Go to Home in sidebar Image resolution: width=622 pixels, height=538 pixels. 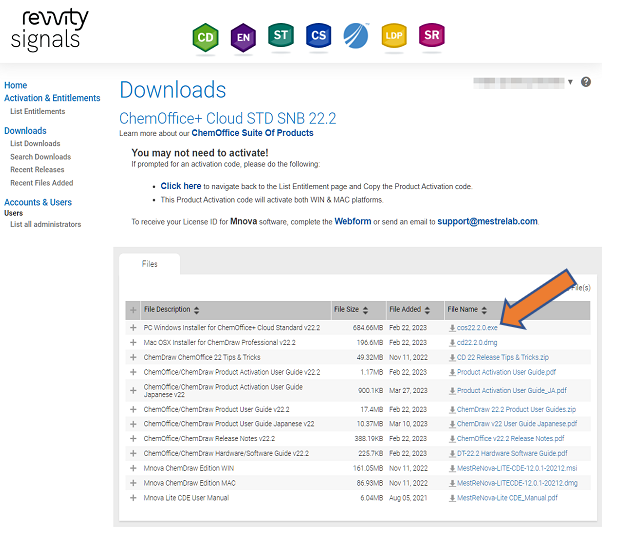pyautogui.click(x=15, y=85)
